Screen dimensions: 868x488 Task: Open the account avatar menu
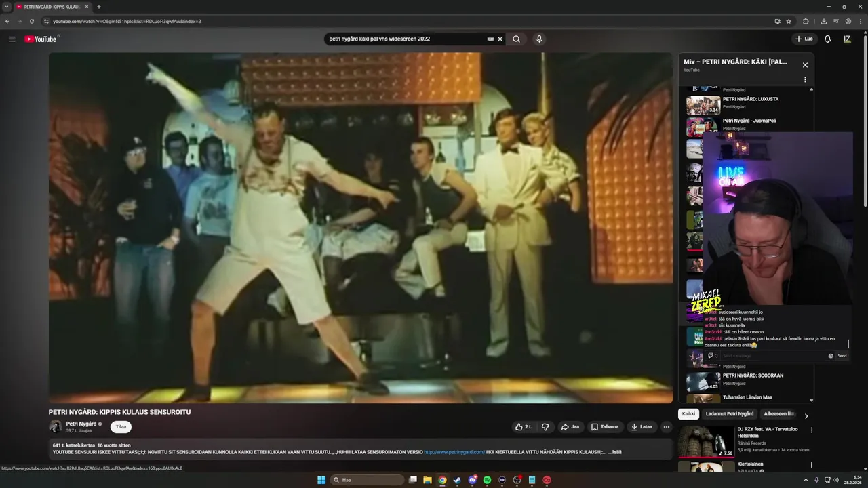point(847,39)
